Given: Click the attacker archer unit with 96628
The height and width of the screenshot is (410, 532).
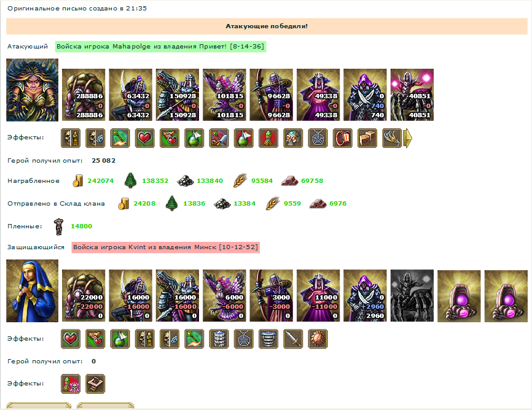Looking at the screenshot, I should pyautogui.click(x=271, y=95).
